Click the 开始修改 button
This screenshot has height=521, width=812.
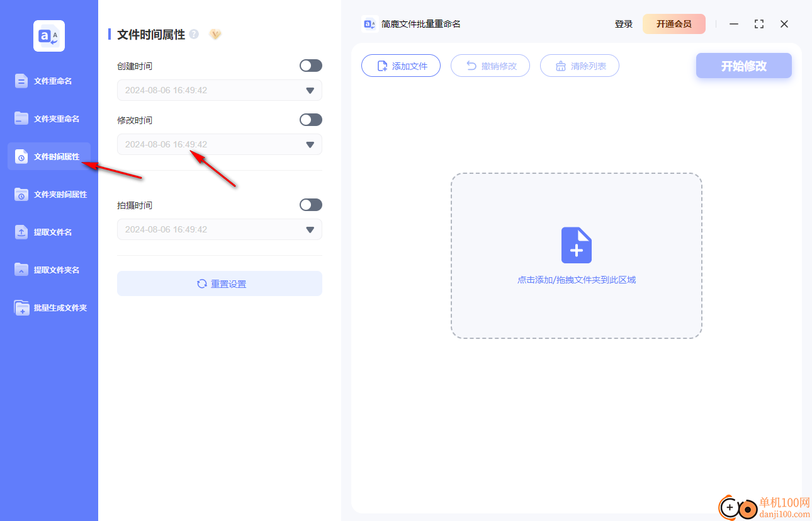[x=744, y=66]
